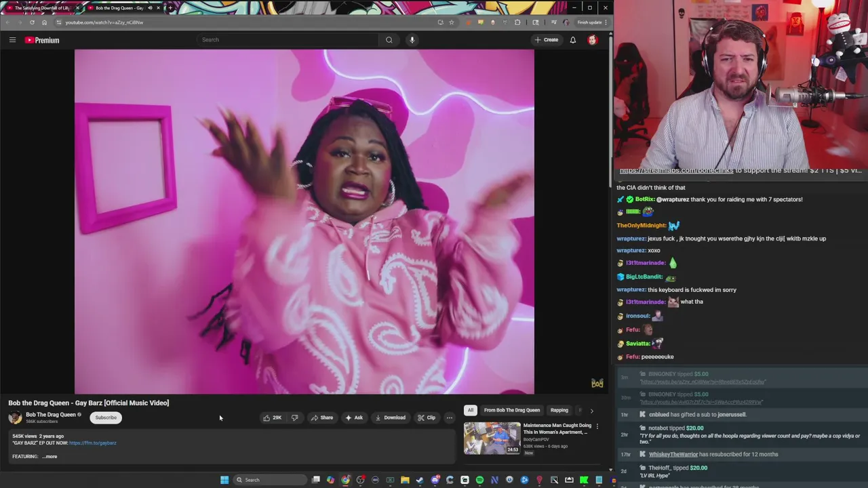Open Windows Start menu
Screen dimensions: 868x488
pyautogui.click(x=224, y=480)
